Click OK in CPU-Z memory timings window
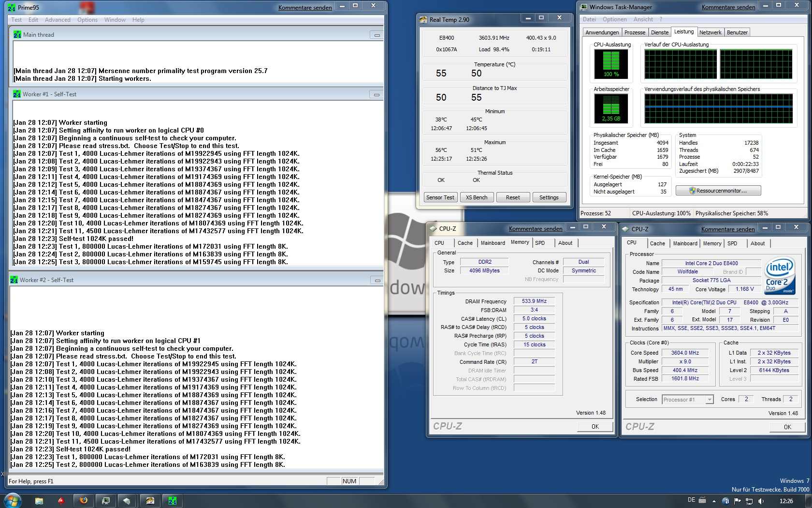 point(595,427)
